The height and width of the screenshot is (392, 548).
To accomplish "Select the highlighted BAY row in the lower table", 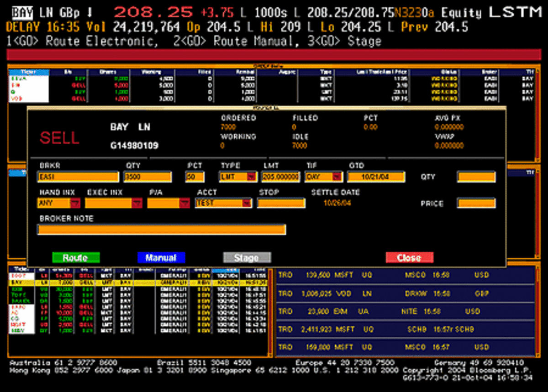I will 139,282.
